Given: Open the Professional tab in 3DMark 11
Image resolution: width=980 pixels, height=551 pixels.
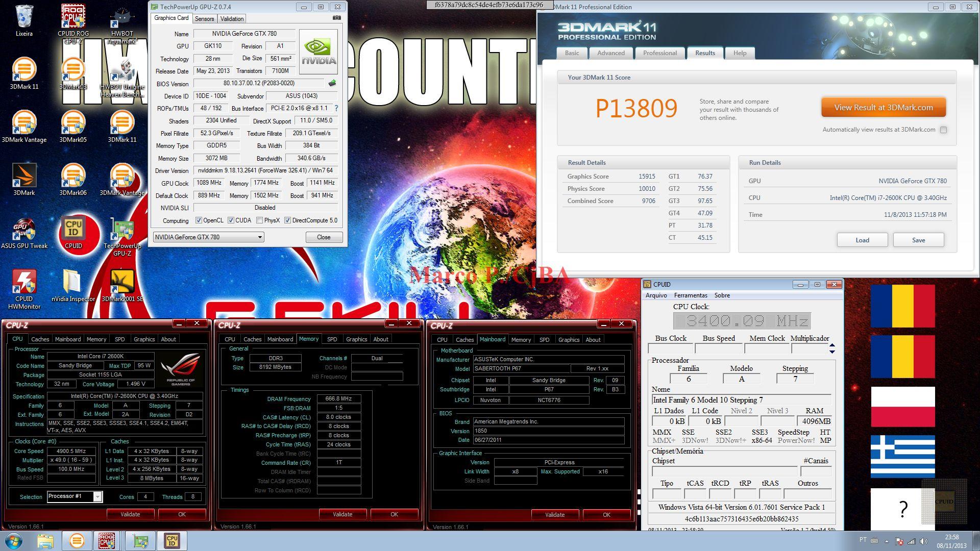Looking at the screenshot, I should click(x=660, y=53).
